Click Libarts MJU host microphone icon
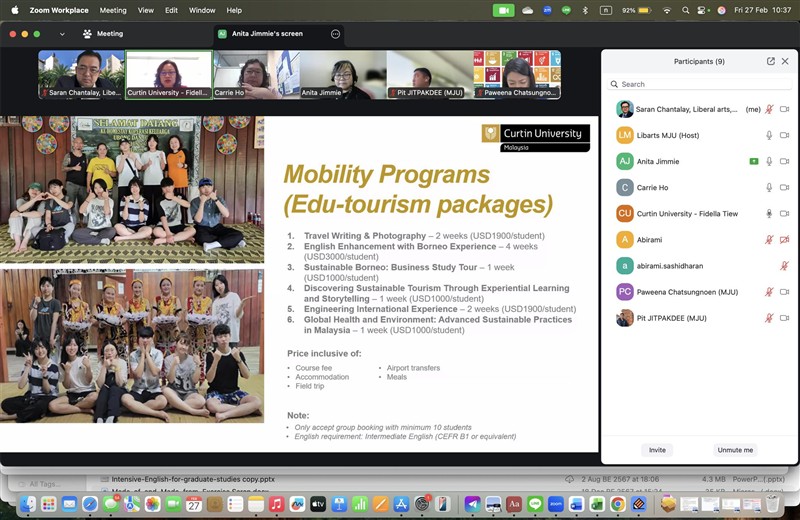The image size is (800, 520). tap(769, 135)
